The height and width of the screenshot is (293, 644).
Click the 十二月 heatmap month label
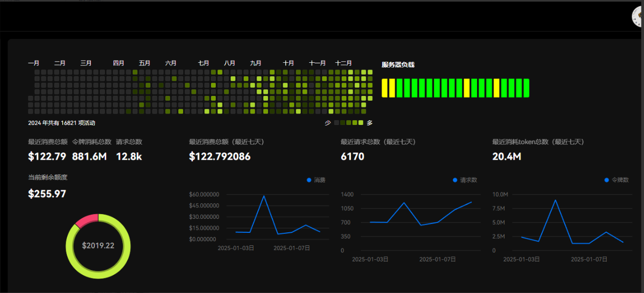tap(344, 63)
